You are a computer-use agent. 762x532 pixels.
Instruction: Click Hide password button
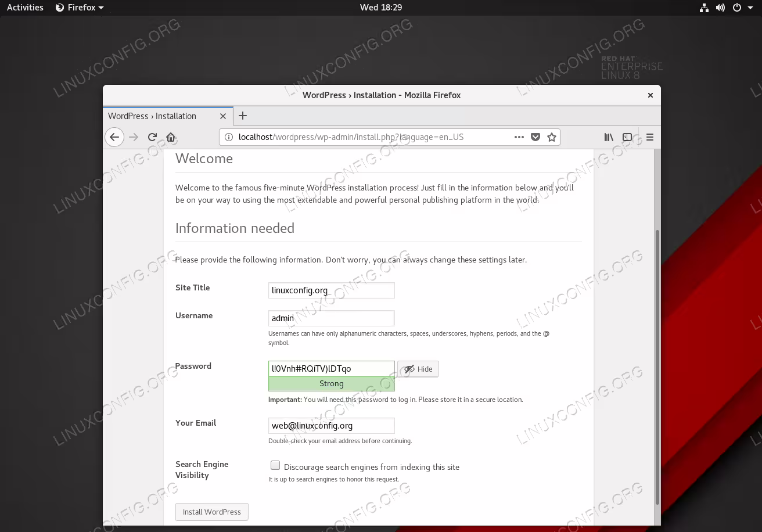418,369
